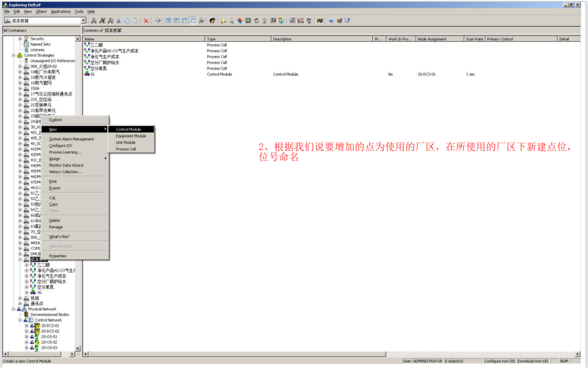Screen dimensions: 588x368
Task: Collapse the Control Strategies tree node
Action: tap(14, 56)
